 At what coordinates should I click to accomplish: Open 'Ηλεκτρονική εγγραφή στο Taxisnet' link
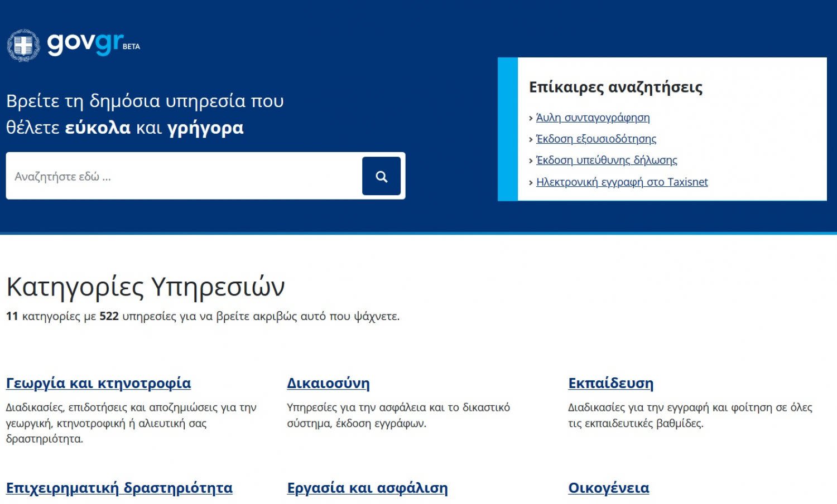(x=622, y=182)
